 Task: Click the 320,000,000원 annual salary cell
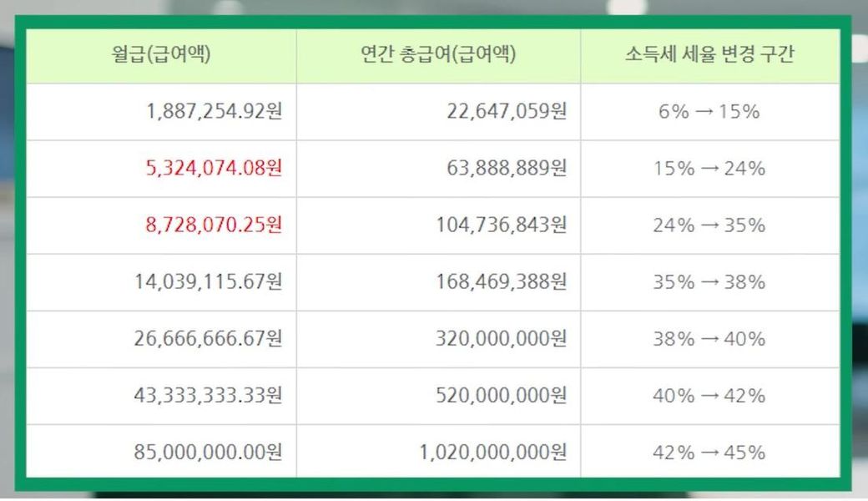click(501, 338)
